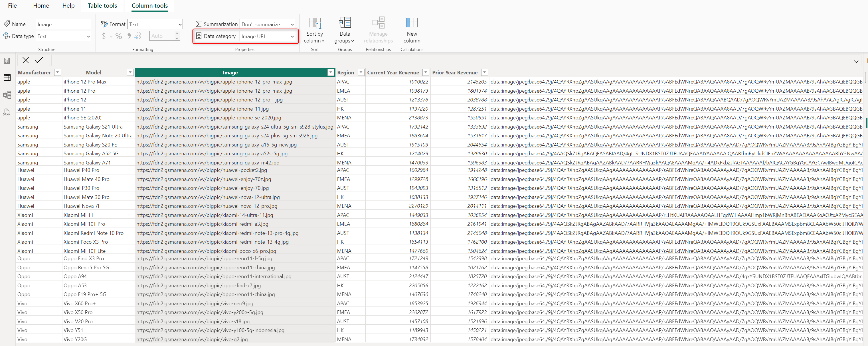This screenshot has height=346, width=868.
Task: Cancel formula with the X icon
Action: click(26, 60)
